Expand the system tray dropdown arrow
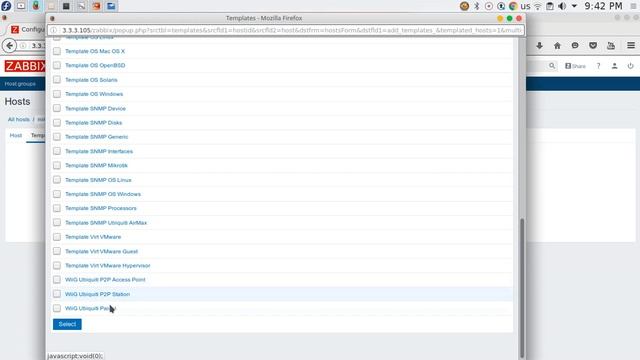 [574, 6]
